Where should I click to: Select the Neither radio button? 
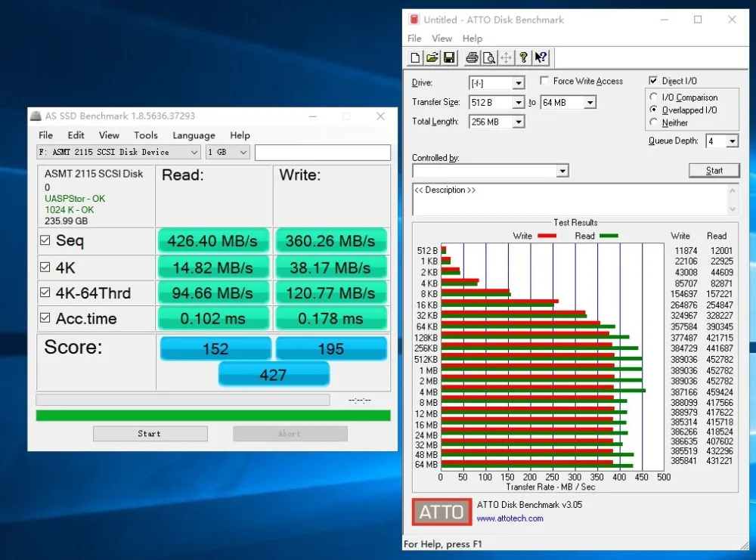pos(653,122)
